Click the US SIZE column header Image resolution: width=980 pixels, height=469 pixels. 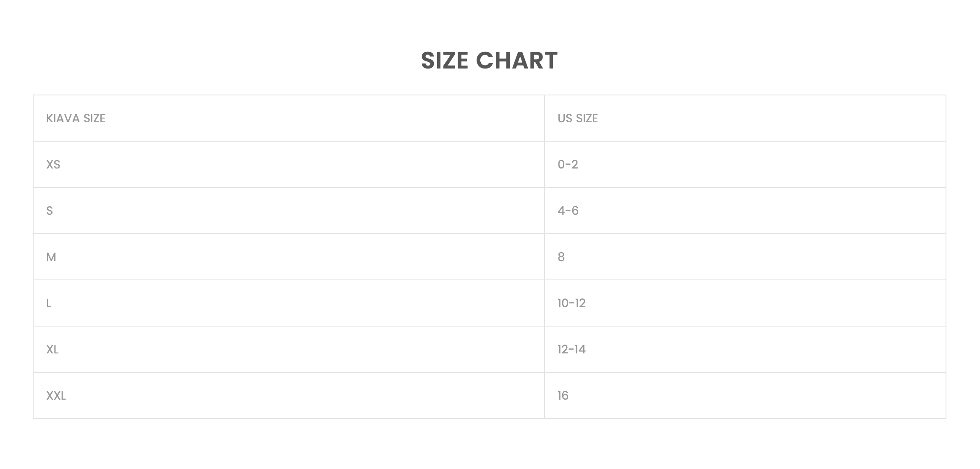[x=577, y=119]
